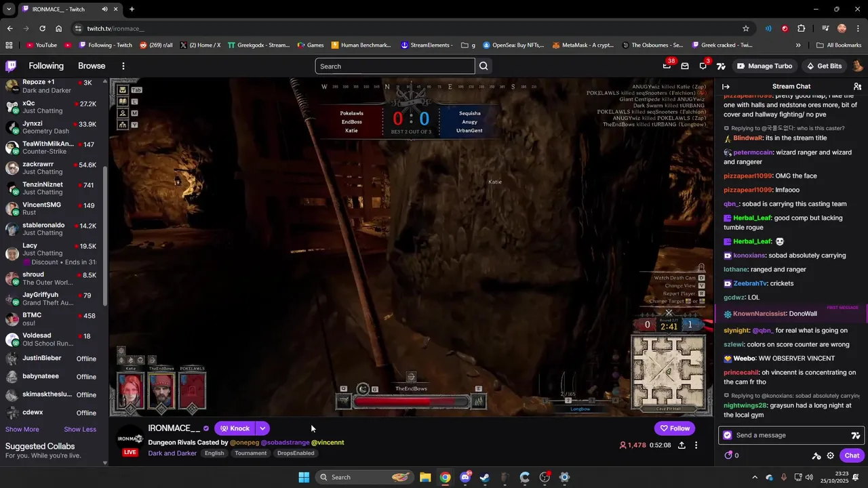The height and width of the screenshot is (488, 868).
Task: Click the 7TV icon in top navigation
Action: [x=721, y=66]
